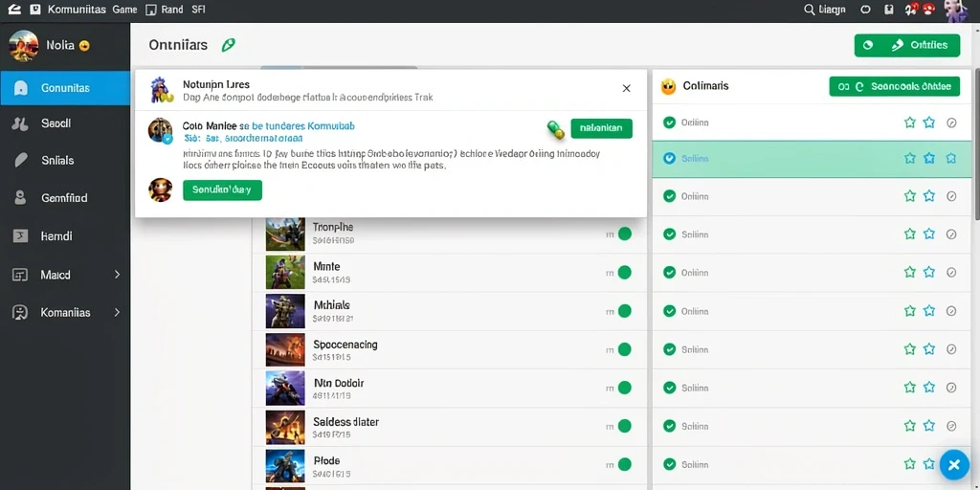Image resolution: width=980 pixels, height=490 pixels.
Task: Select the Rand item in top bar
Action: click(x=165, y=10)
